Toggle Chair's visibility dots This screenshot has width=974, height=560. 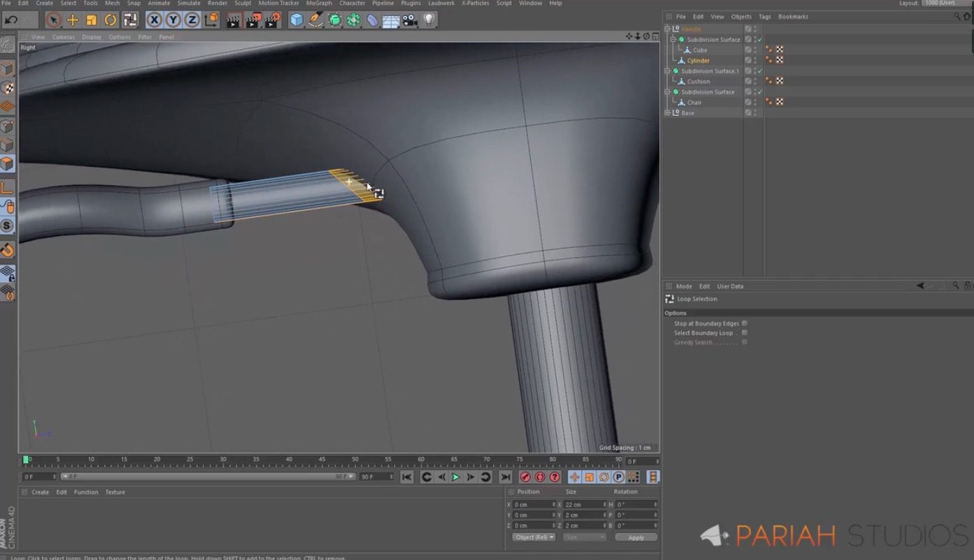755,103
